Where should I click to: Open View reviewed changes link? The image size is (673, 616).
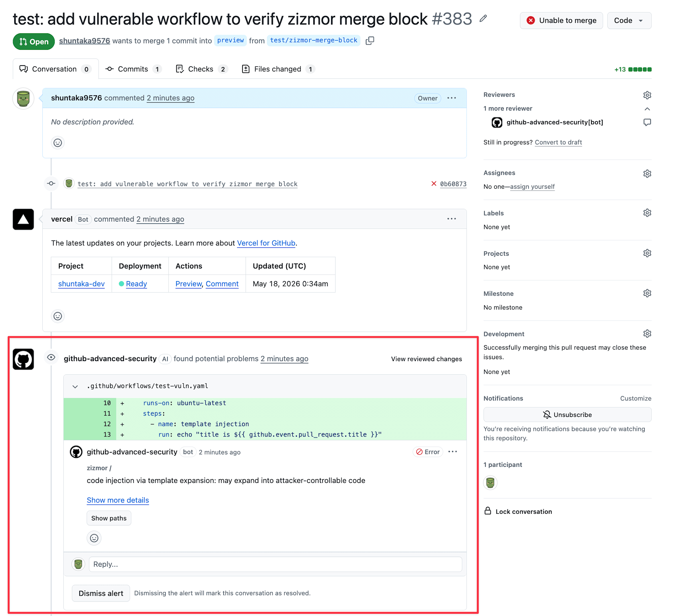click(x=426, y=359)
